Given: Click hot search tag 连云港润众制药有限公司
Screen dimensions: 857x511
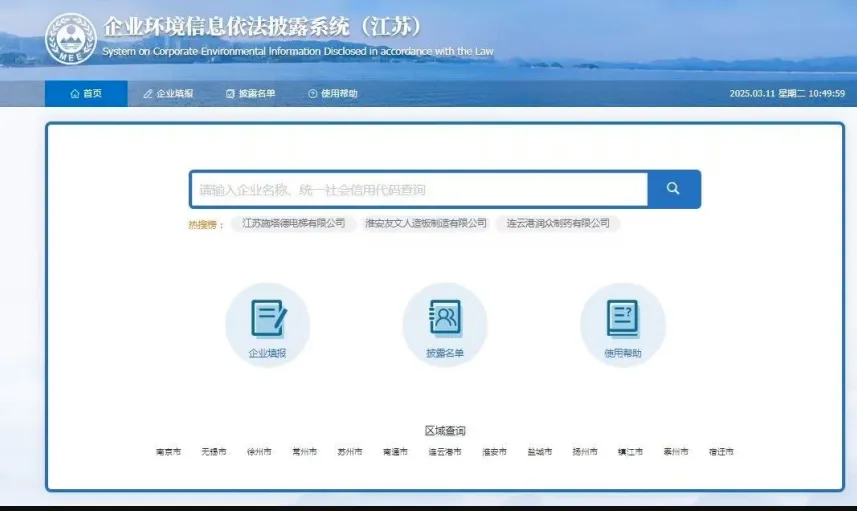Looking at the screenshot, I should pyautogui.click(x=558, y=224).
